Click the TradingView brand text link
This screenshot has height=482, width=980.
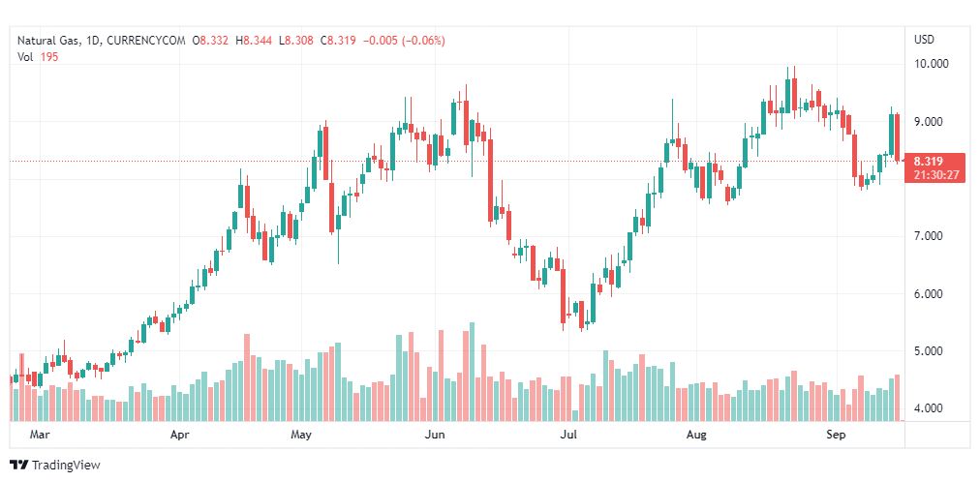pyautogui.click(x=66, y=466)
